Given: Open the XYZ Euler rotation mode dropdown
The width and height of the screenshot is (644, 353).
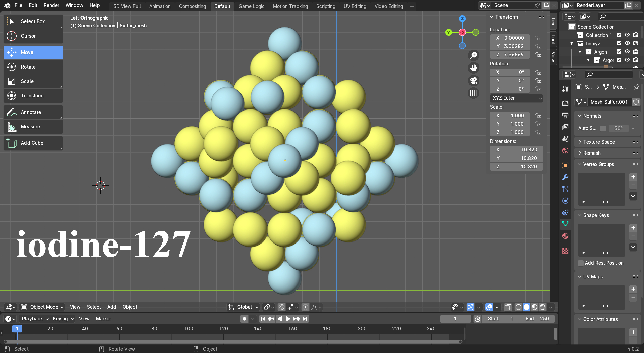Looking at the screenshot, I should coord(517,98).
